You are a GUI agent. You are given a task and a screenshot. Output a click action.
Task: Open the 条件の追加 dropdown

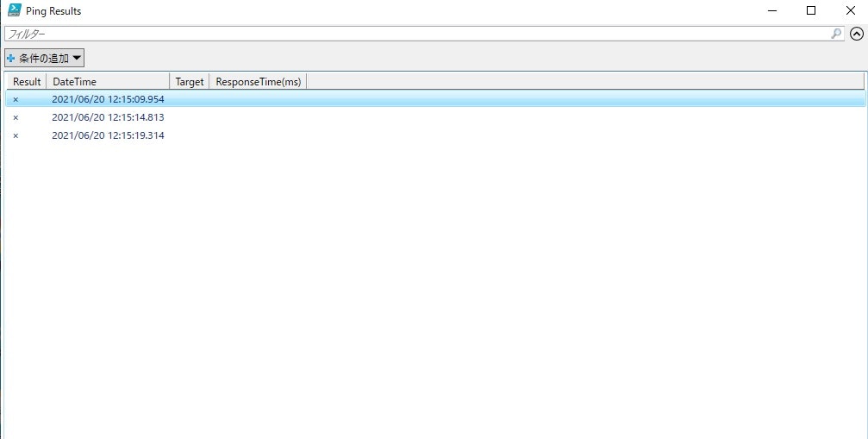click(44, 58)
